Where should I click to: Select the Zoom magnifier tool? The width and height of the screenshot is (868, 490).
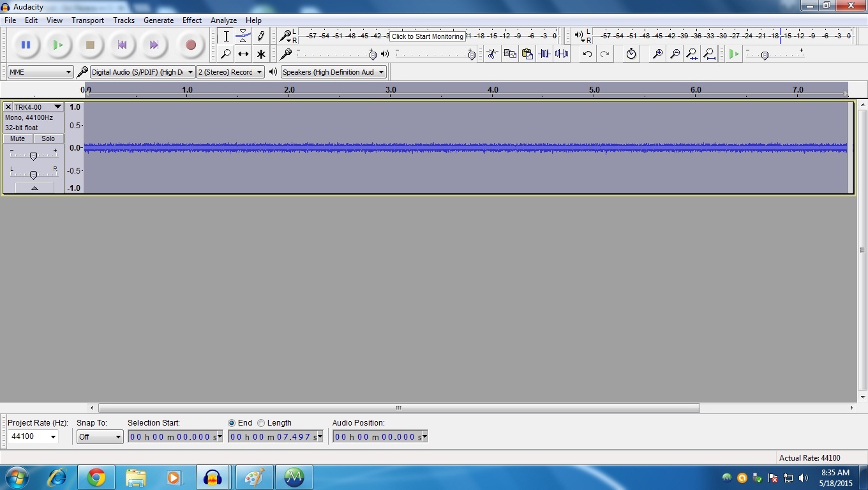(226, 54)
